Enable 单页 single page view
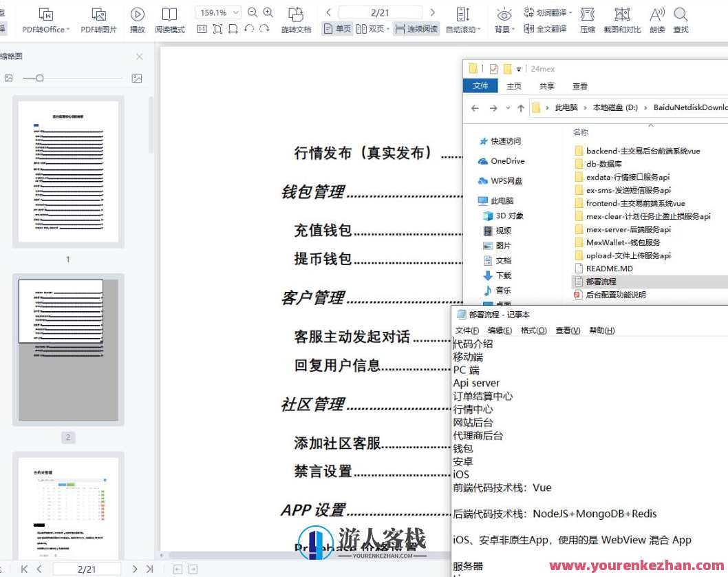 tap(336, 29)
